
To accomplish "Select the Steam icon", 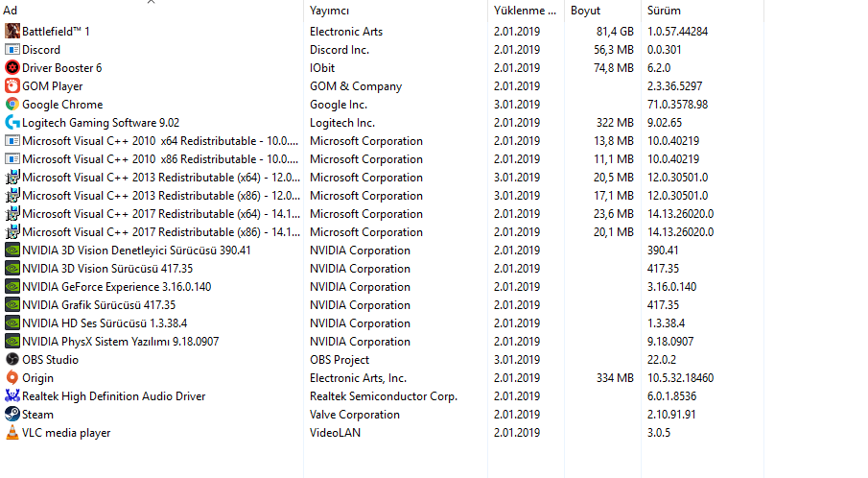I will tap(12, 415).
